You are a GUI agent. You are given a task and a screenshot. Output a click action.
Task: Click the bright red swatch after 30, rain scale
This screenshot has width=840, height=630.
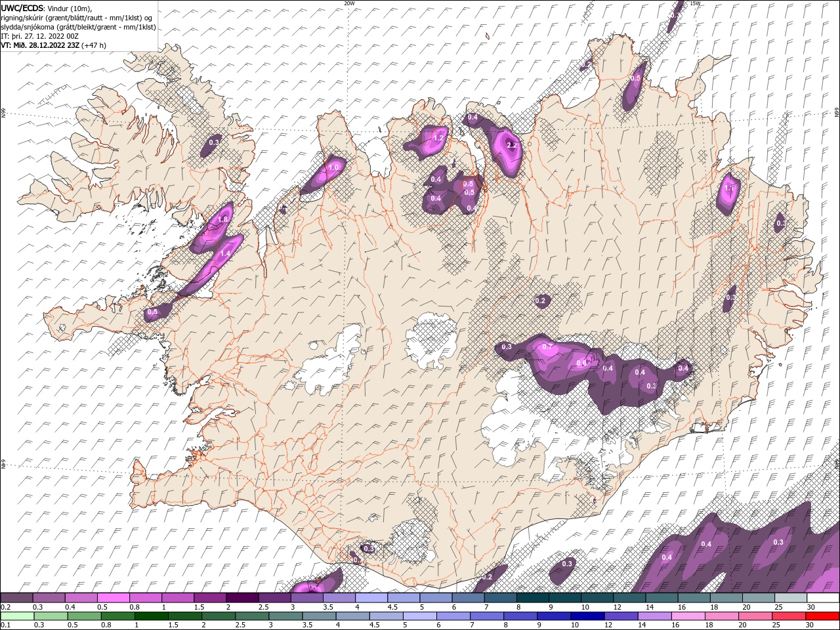822,616
